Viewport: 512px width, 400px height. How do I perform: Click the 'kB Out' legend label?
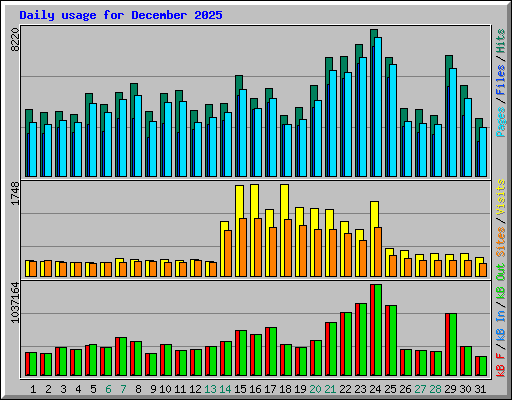[x=501, y=282]
